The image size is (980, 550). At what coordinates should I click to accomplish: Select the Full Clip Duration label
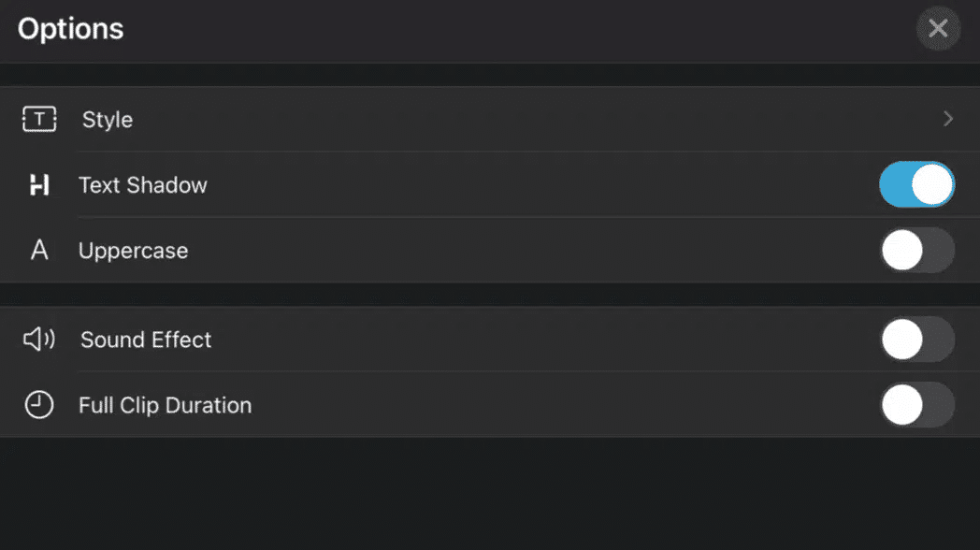pos(165,405)
